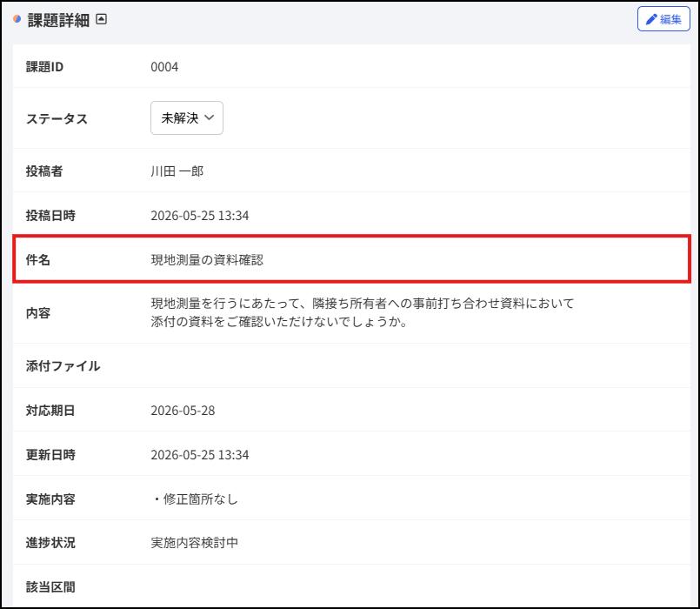
Task: Open the 未解決 status dropdown
Action: click(187, 118)
